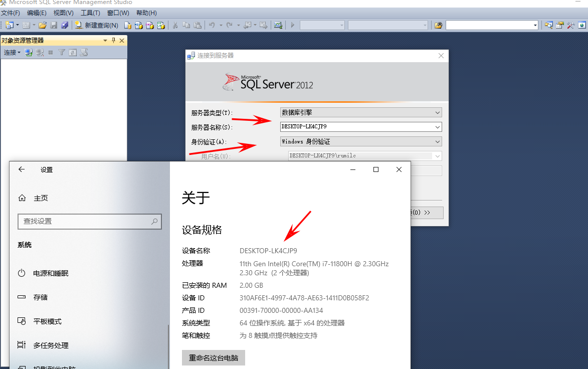Click the New Project toolbar icon
Image resolution: width=588 pixels, height=369 pixels.
point(10,25)
